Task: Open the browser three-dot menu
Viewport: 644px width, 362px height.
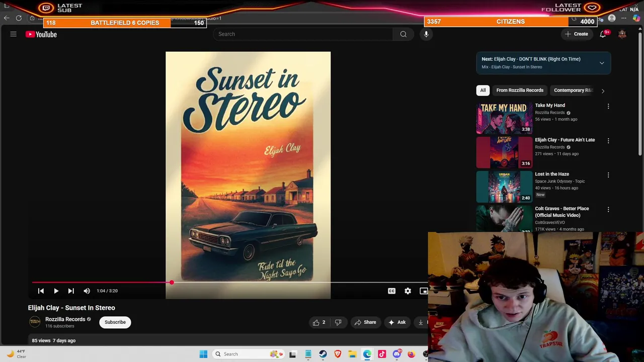Action: (624, 18)
